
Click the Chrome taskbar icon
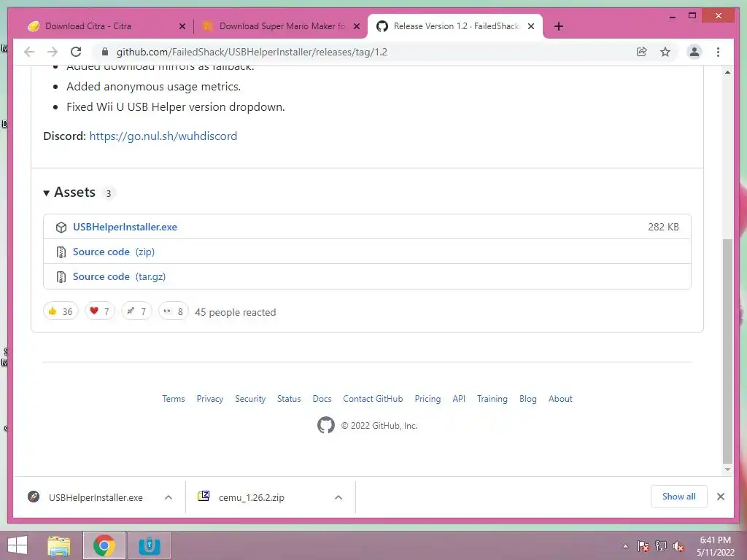pos(104,545)
